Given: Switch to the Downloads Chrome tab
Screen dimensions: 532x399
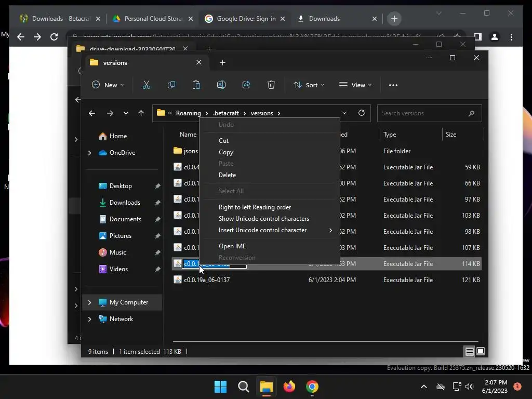Looking at the screenshot, I should point(337,19).
